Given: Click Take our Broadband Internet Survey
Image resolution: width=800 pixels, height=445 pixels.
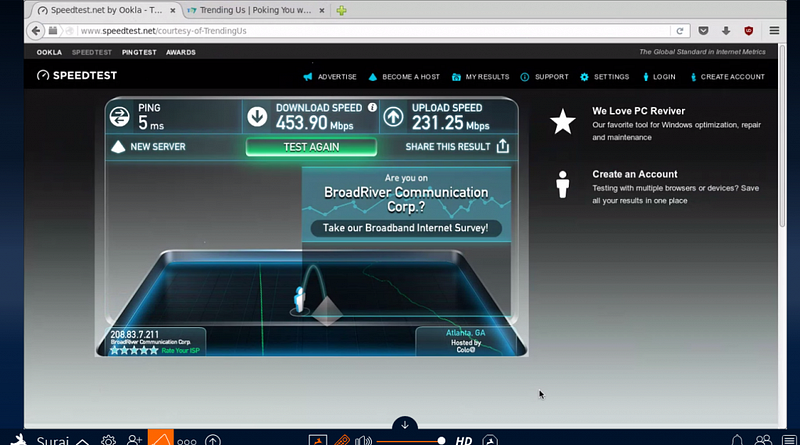Looking at the screenshot, I should coord(406,228).
